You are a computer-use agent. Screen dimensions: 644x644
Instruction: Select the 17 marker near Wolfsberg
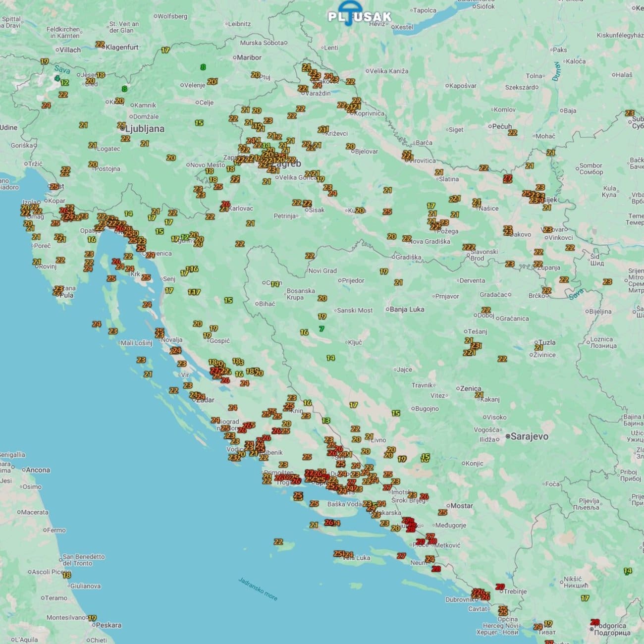(165, 50)
